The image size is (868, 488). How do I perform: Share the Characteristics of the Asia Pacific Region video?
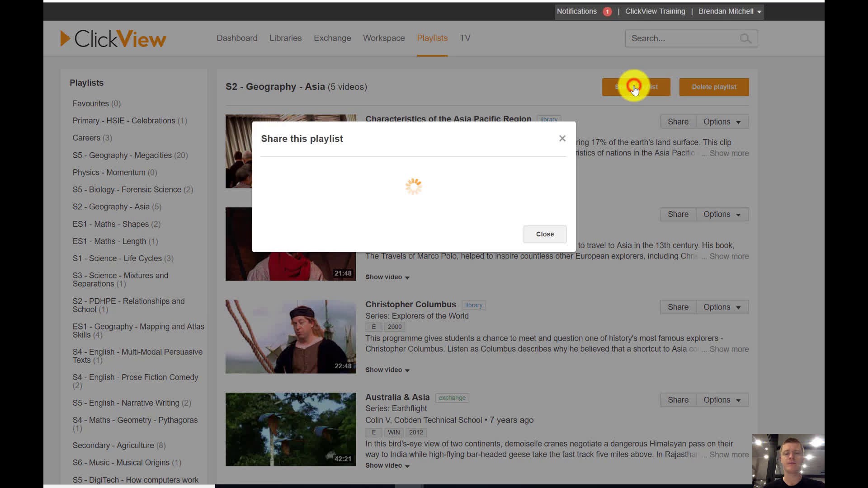[678, 122]
